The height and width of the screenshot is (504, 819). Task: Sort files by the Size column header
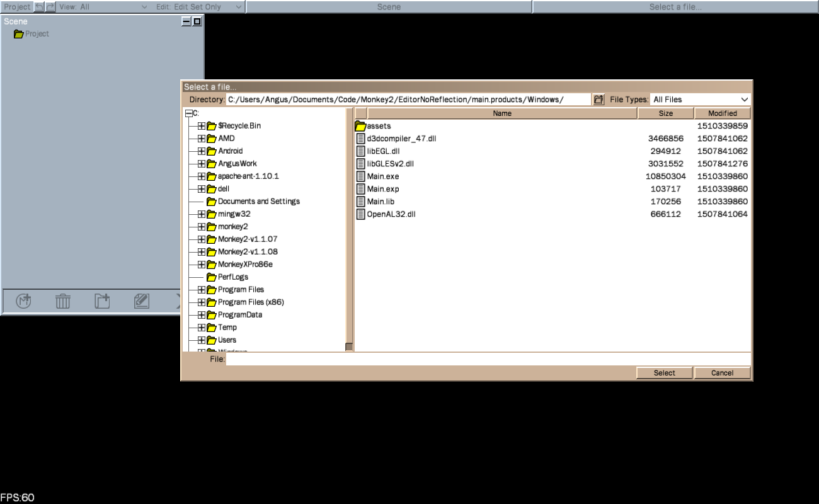[x=665, y=113]
